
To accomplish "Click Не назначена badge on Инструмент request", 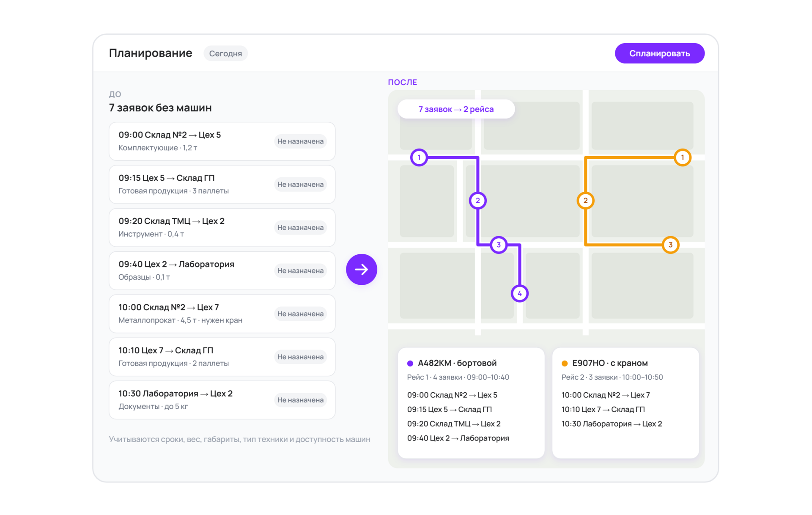I will (x=300, y=228).
